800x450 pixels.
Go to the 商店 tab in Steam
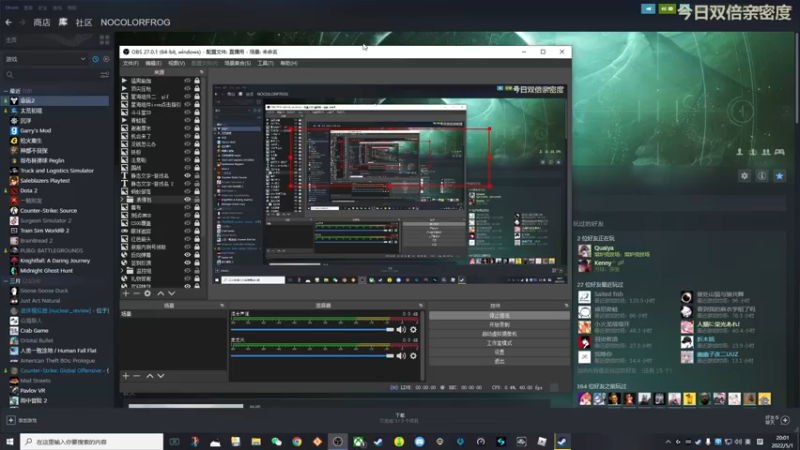[41, 22]
